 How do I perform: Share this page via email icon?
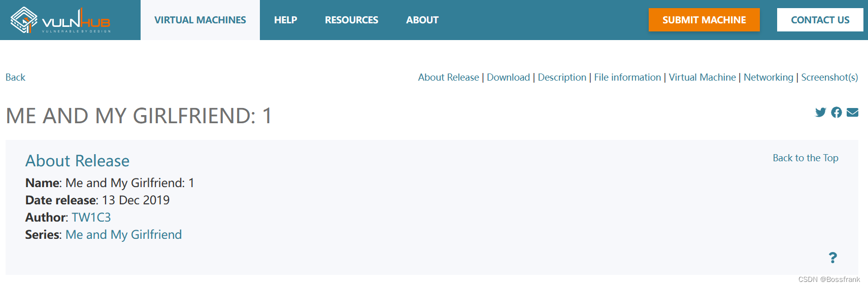point(853,113)
